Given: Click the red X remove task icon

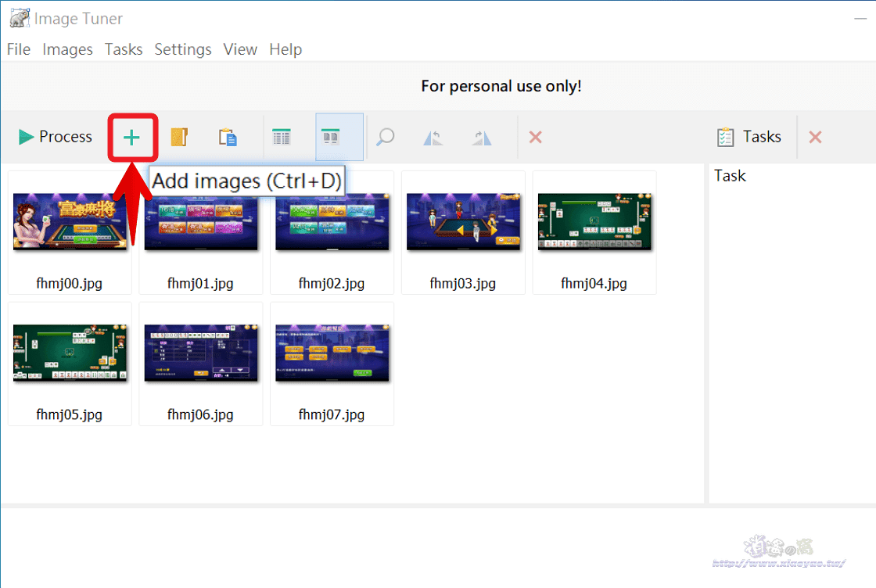Looking at the screenshot, I should point(815,137).
